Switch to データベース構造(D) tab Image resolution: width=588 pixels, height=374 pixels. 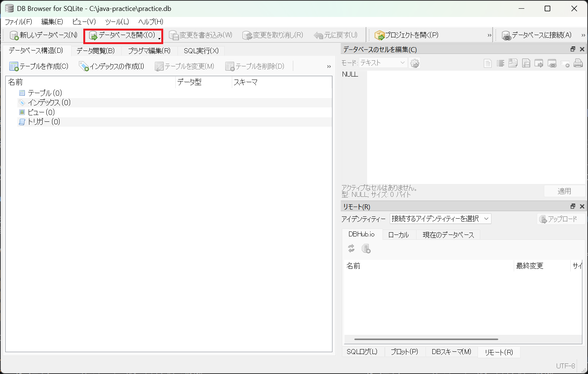point(36,51)
